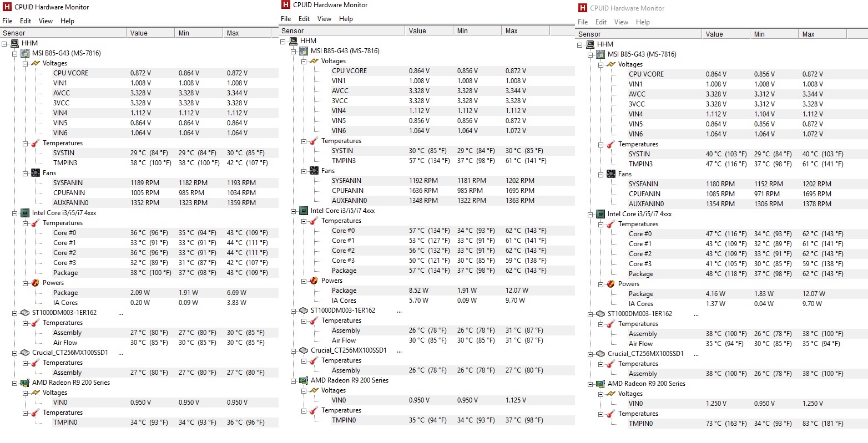
Task: Open the Help menu in middle window
Action: point(346,19)
